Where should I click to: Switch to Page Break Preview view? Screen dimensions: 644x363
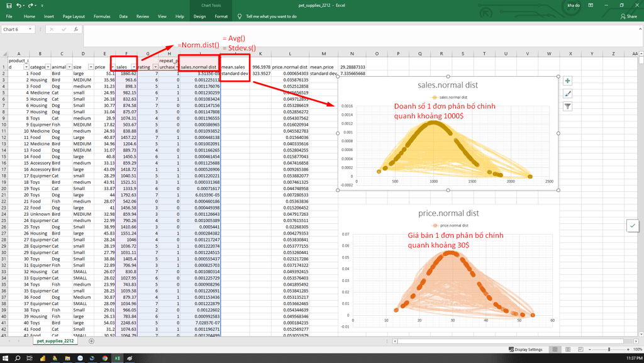pos(580,349)
